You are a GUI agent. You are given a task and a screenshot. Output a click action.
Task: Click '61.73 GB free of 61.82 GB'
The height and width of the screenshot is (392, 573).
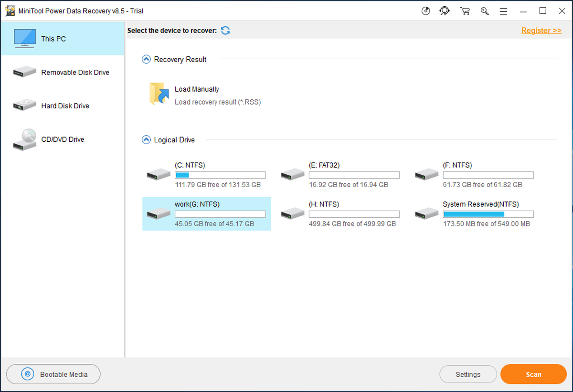click(482, 185)
